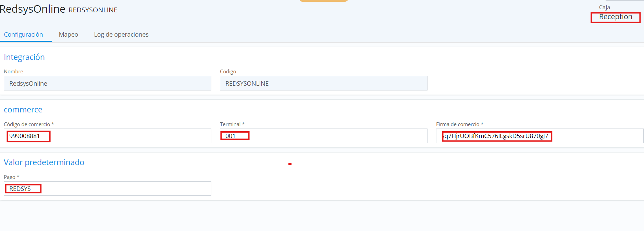Click the Pago field label
644x231 pixels.
[x=10, y=177]
